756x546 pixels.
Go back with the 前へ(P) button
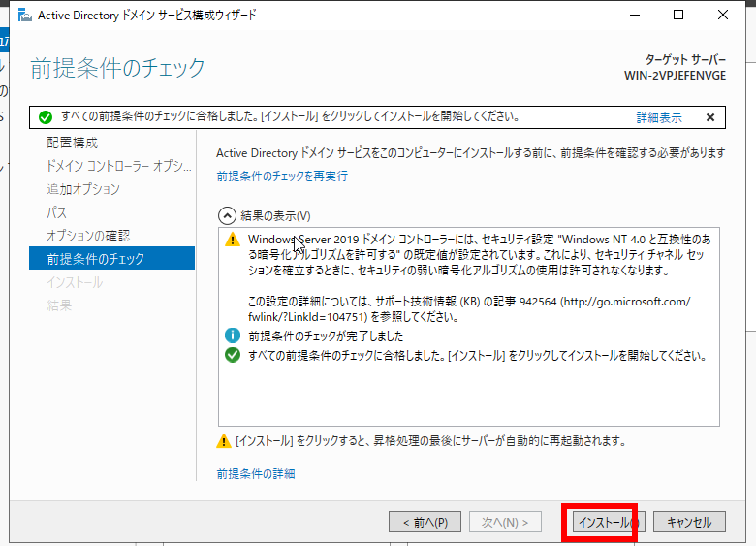[x=425, y=522]
